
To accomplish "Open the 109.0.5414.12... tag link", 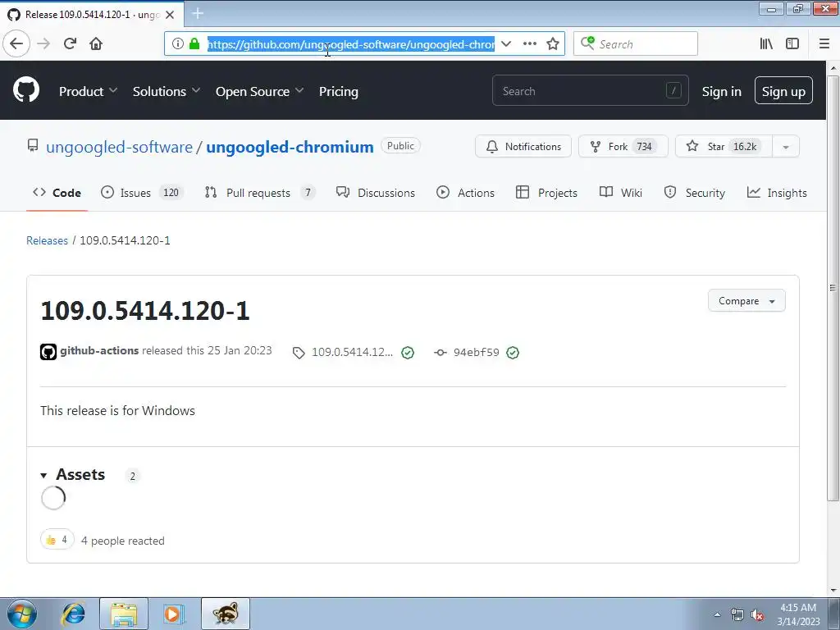I will pyautogui.click(x=352, y=353).
